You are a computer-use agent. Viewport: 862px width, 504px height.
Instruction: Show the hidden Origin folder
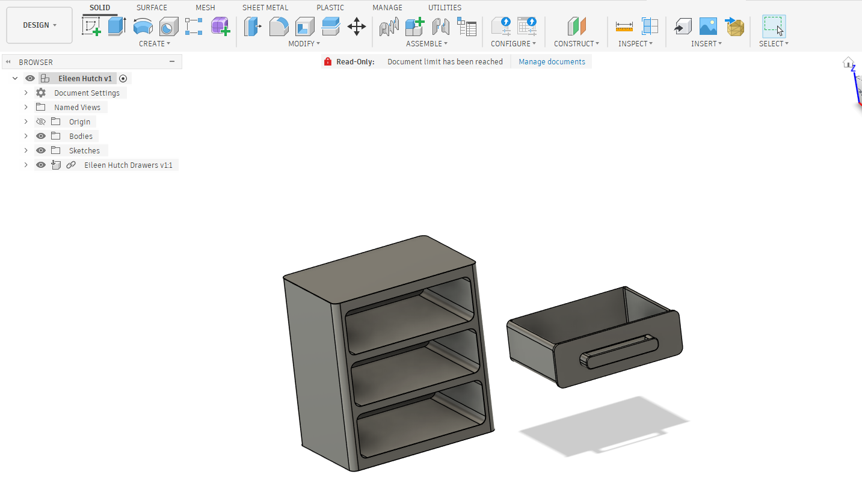click(41, 121)
